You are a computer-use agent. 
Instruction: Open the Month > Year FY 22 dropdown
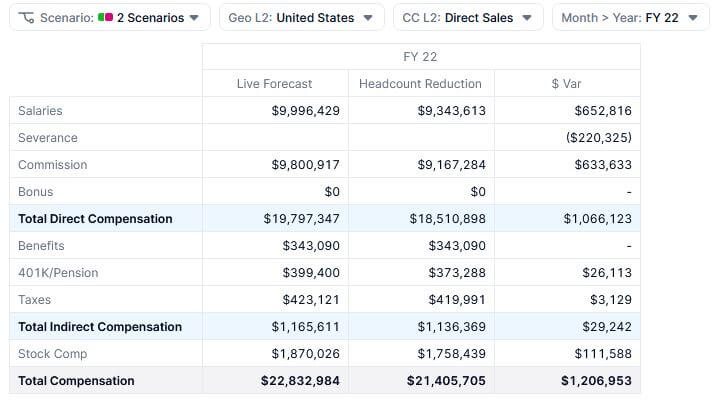[x=628, y=18]
